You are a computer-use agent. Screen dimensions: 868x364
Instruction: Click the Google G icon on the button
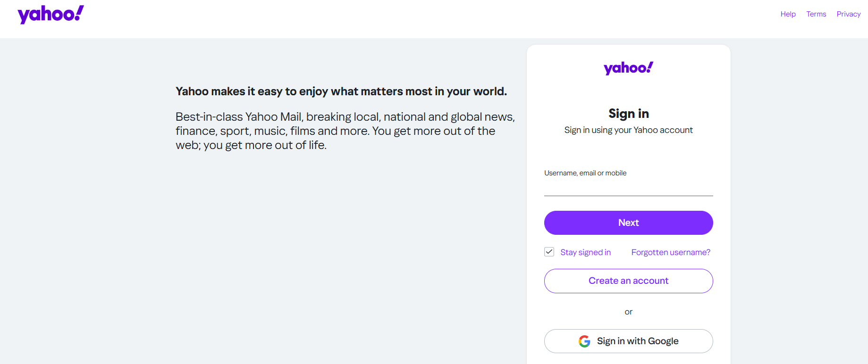click(x=584, y=341)
